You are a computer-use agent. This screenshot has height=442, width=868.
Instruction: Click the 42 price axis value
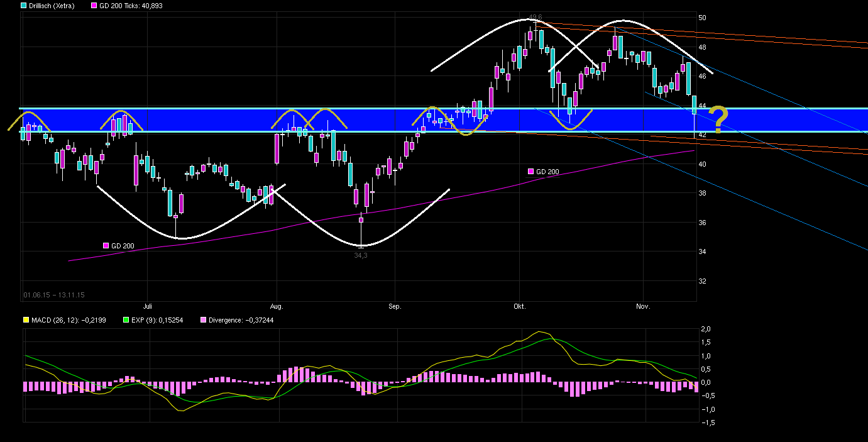(x=702, y=135)
